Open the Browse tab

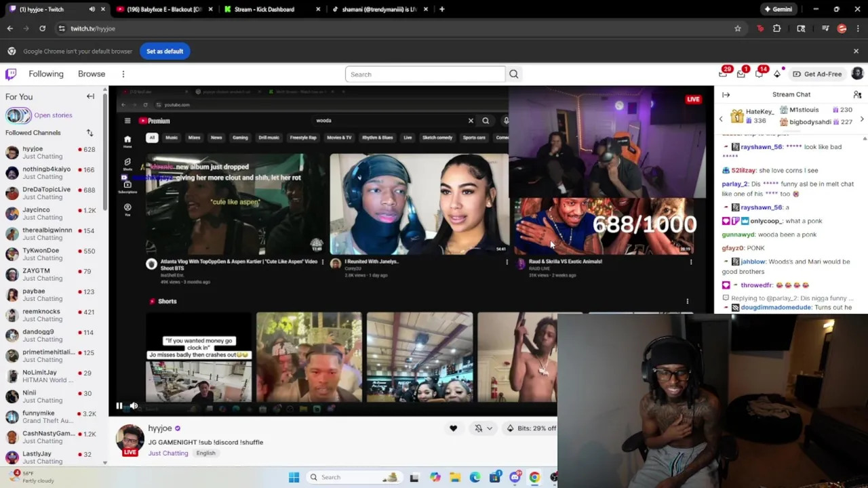pos(92,74)
